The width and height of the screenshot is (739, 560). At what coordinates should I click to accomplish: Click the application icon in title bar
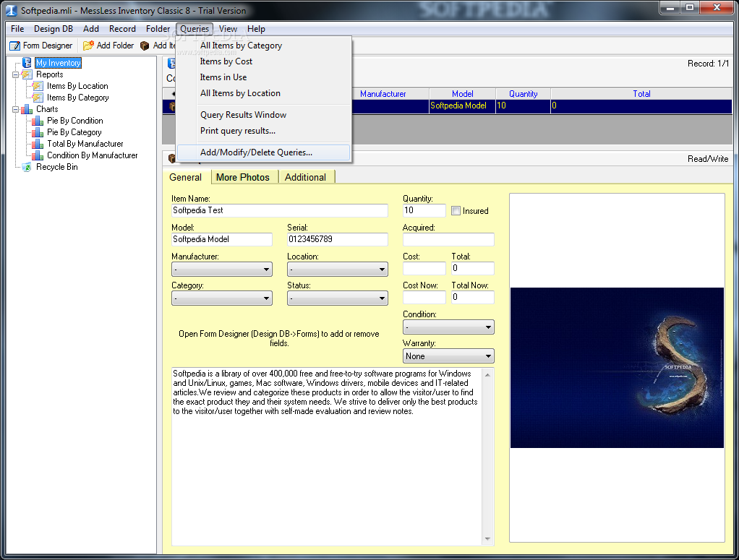(12, 10)
